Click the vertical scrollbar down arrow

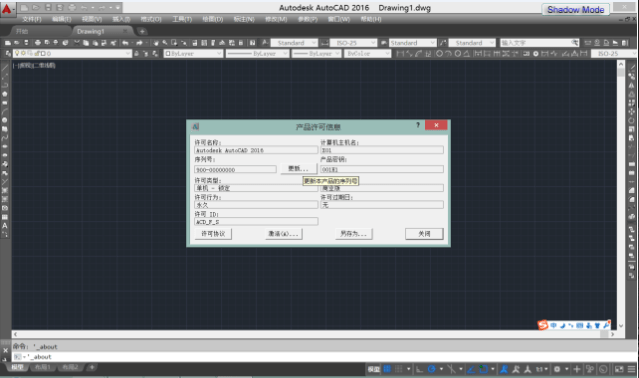(621, 326)
